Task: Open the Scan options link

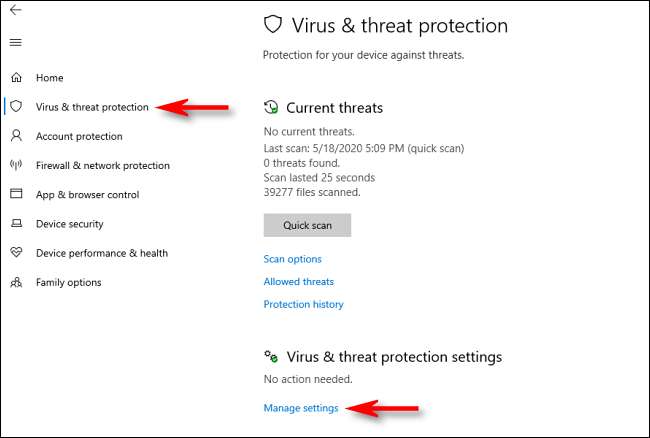Action: point(292,259)
